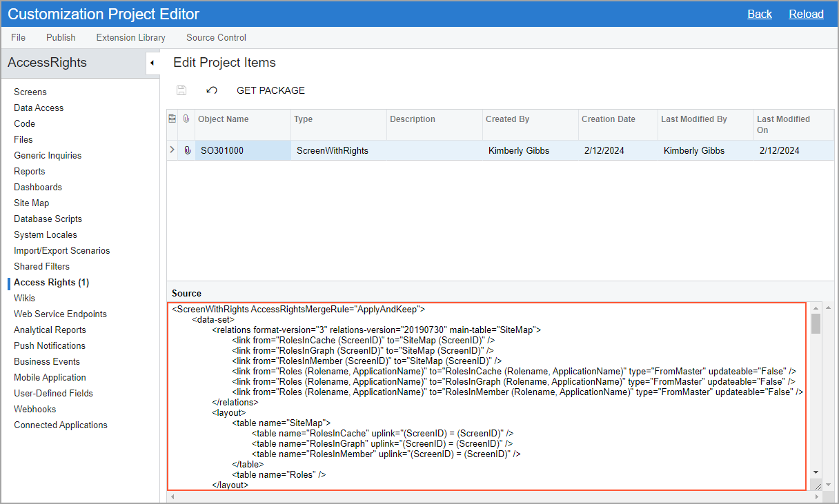Expand the SO301000 row chevron
Image resolution: width=839 pixels, height=504 pixels.
(172, 150)
